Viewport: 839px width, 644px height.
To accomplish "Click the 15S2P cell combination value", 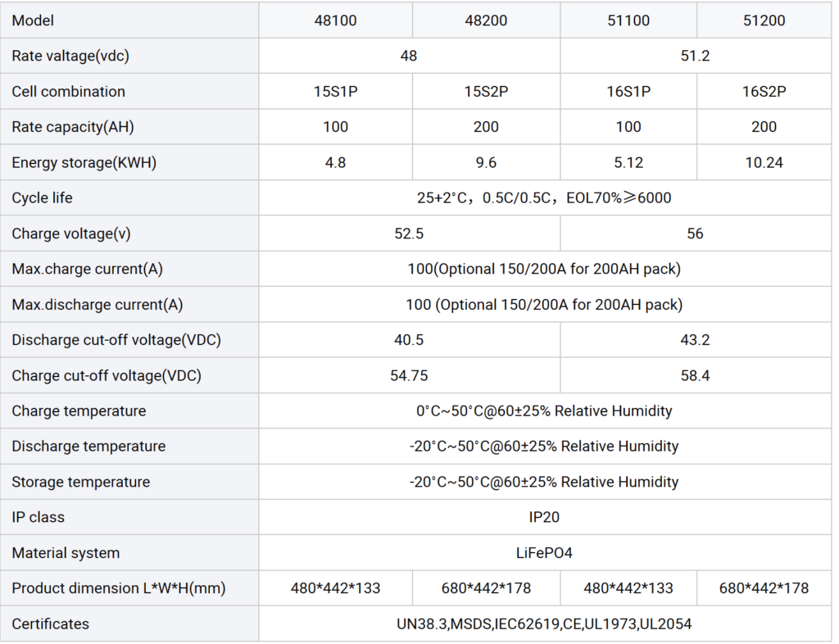I will click(x=486, y=92).
